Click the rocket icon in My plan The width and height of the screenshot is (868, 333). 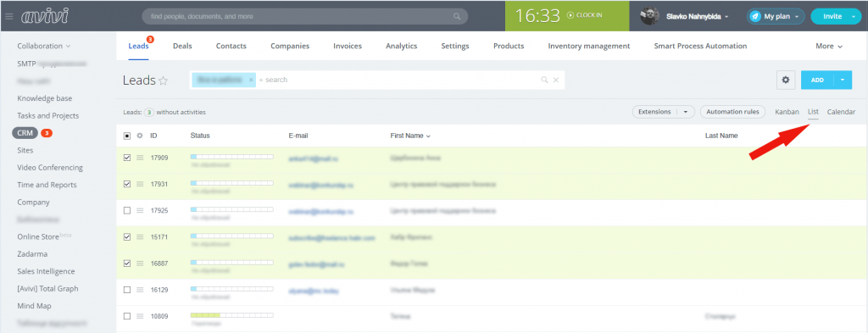tap(755, 17)
